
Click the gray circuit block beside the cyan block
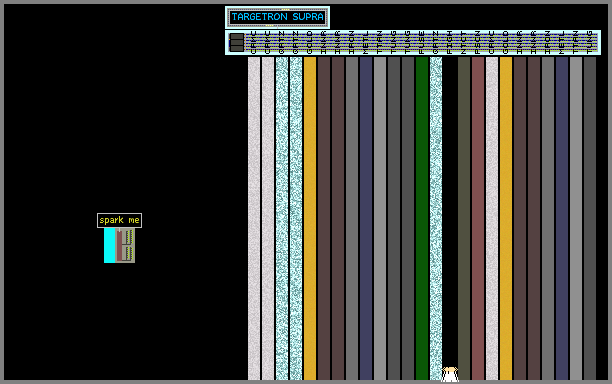(x=125, y=245)
